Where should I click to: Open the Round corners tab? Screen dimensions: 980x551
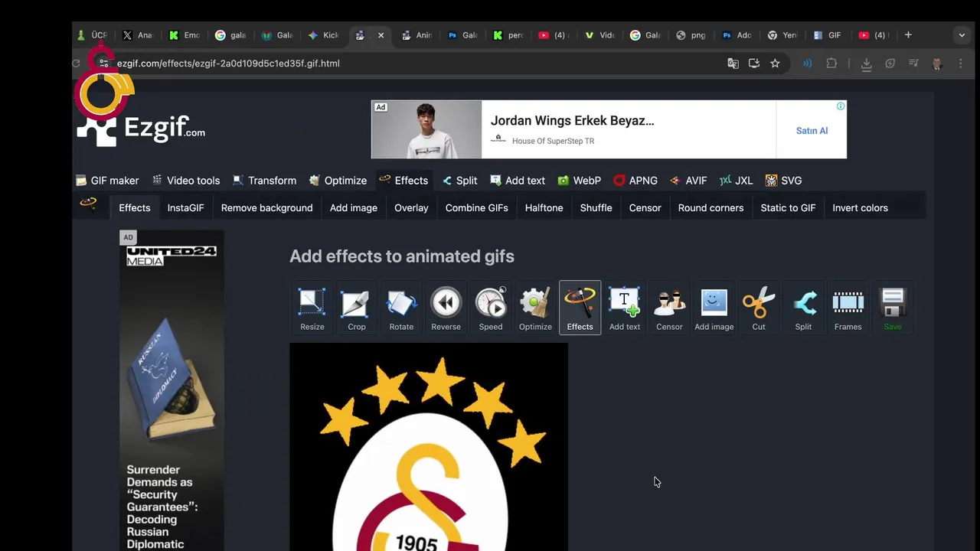[710, 208]
